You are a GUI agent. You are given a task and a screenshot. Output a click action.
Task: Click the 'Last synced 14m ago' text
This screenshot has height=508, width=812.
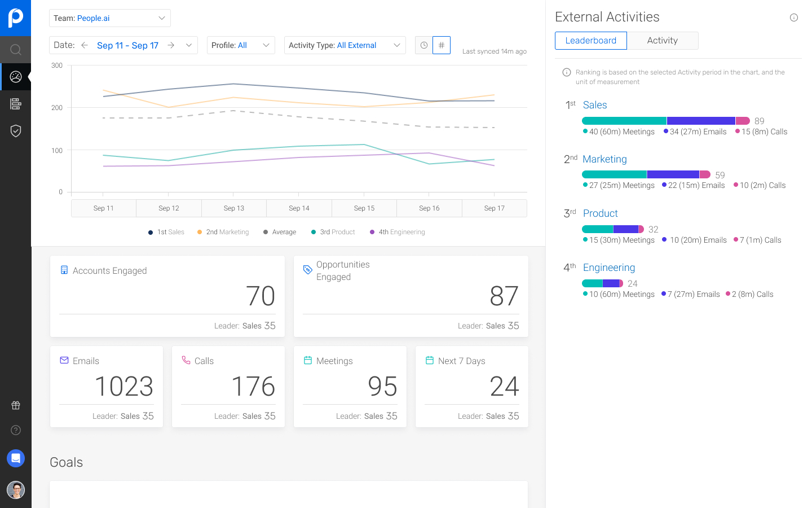495,51
